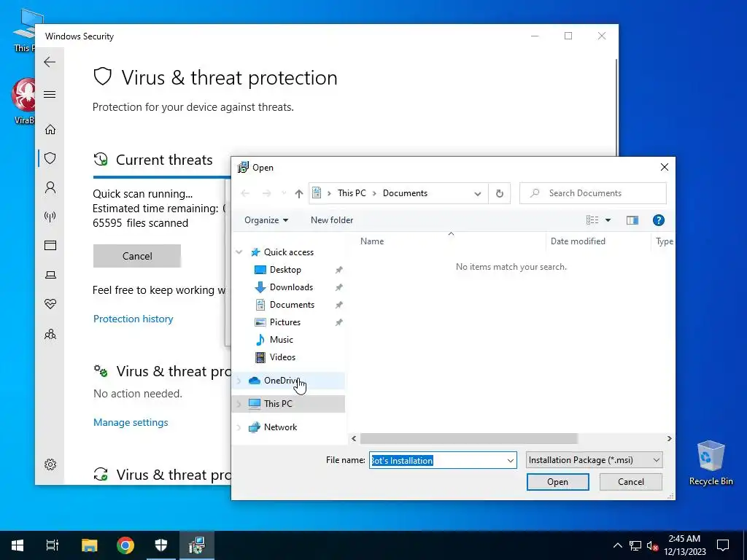Open Home icon in Windows Security sidebar
The width and height of the screenshot is (747, 560).
(x=50, y=130)
